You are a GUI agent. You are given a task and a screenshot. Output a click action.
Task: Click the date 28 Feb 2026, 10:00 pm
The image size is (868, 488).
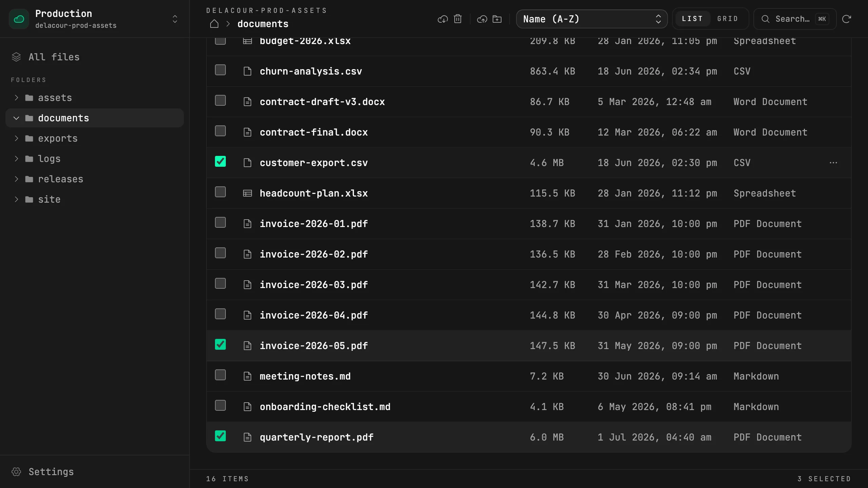pyautogui.click(x=657, y=254)
